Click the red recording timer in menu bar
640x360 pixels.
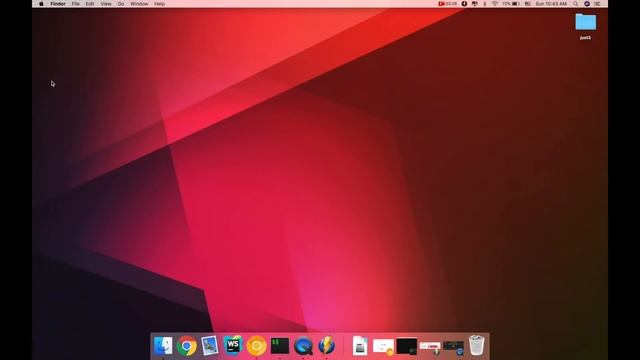pyautogui.click(x=448, y=4)
